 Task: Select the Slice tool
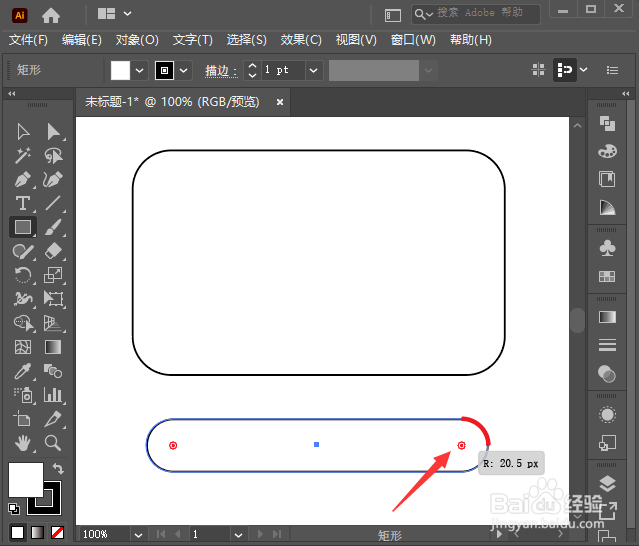(x=53, y=419)
